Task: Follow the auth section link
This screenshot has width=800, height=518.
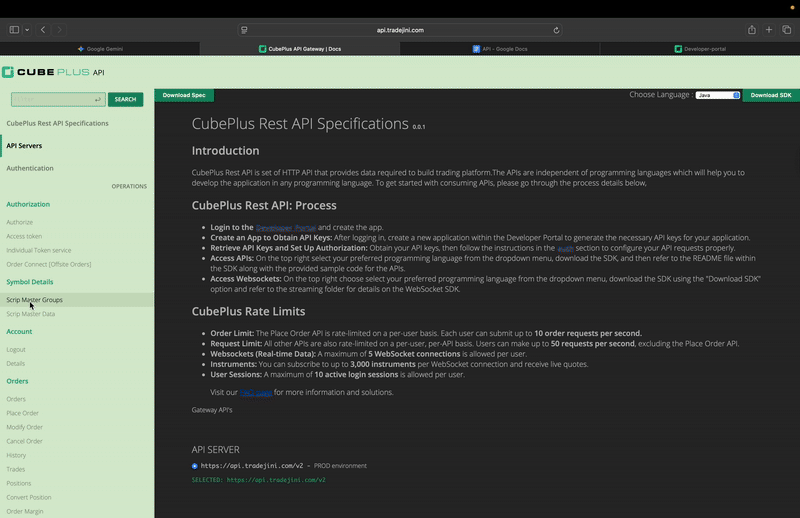Action: point(565,248)
